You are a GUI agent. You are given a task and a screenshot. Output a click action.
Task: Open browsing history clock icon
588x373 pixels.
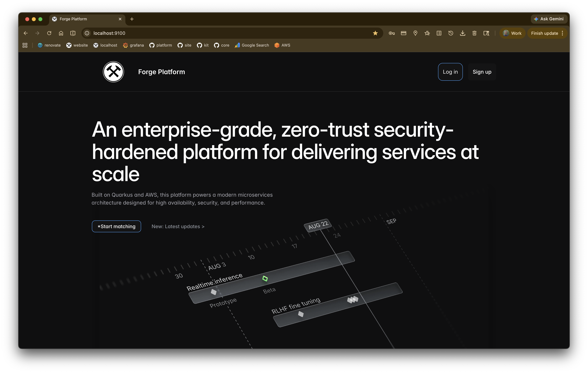[x=451, y=33]
